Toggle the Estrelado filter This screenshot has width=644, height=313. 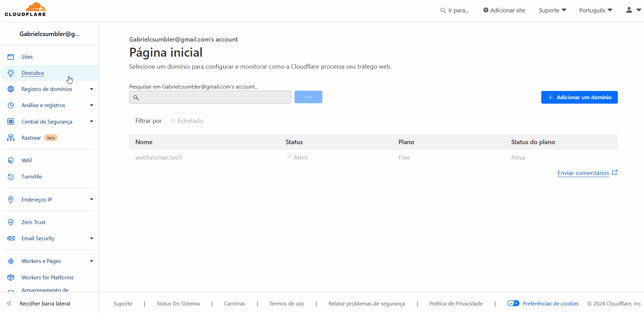[x=187, y=120]
